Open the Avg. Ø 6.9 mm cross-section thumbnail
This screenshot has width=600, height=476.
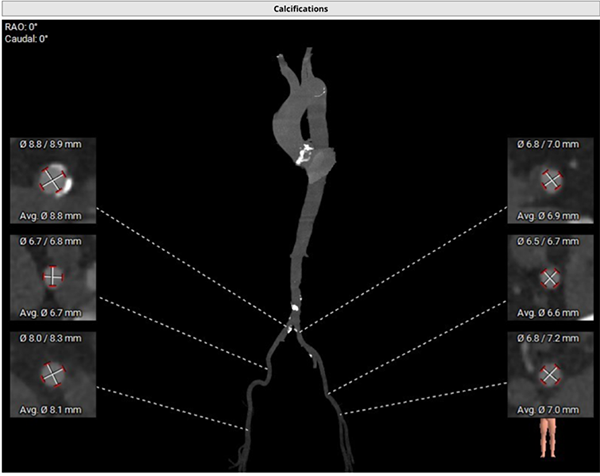(x=550, y=180)
